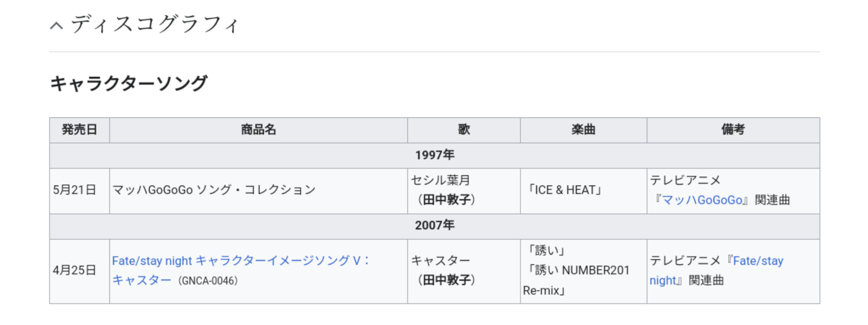868x325 pixels.
Task: Click the 発売日 column header
Action: [79, 130]
